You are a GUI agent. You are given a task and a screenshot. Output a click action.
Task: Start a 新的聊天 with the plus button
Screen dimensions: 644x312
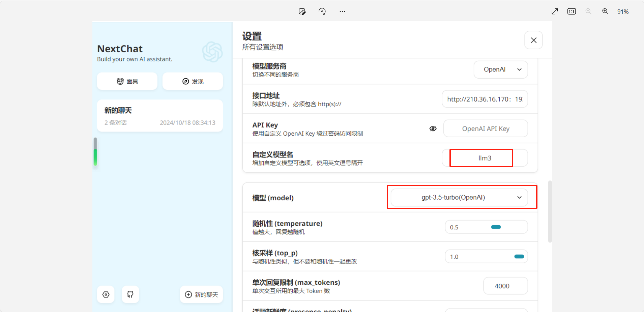point(201,294)
